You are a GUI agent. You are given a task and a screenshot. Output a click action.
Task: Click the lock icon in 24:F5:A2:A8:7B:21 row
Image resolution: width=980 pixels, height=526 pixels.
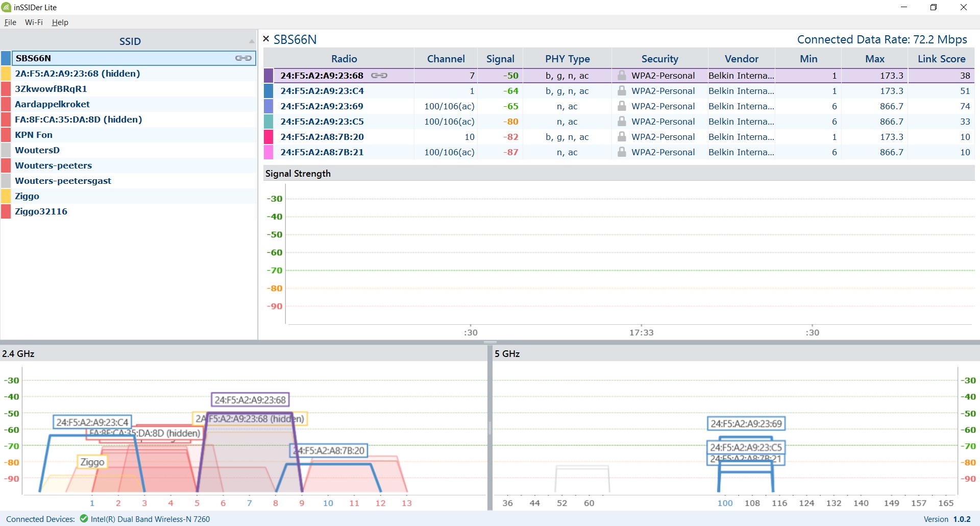(x=622, y=152)
